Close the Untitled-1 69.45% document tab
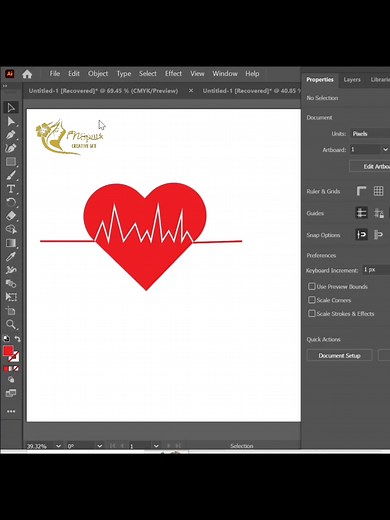This screenshot has width=390, height=520. pyautogui.click(x=191, y=91)
